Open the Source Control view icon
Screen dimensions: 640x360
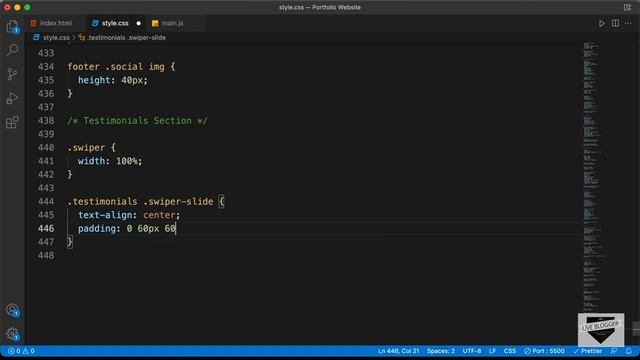click(x=12, y=74)
